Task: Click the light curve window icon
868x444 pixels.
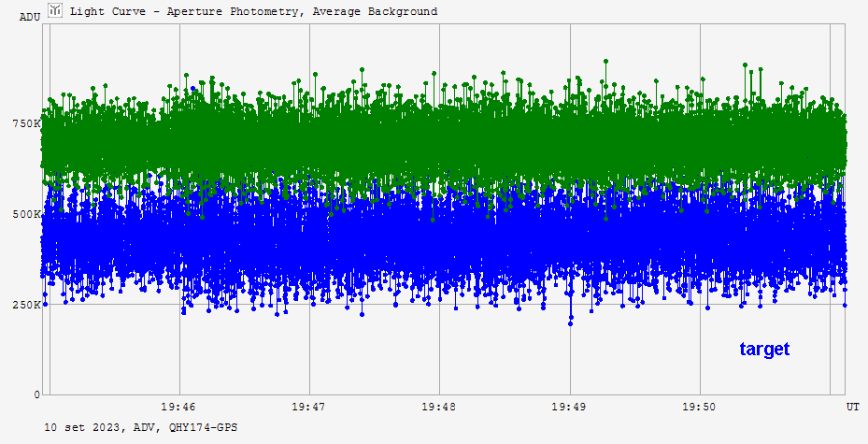Action: tap(55, 10)
